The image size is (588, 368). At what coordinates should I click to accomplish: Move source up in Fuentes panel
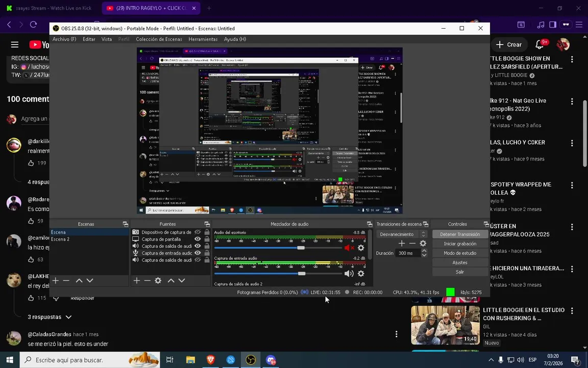pyautogui.click(x=171, y=281)
